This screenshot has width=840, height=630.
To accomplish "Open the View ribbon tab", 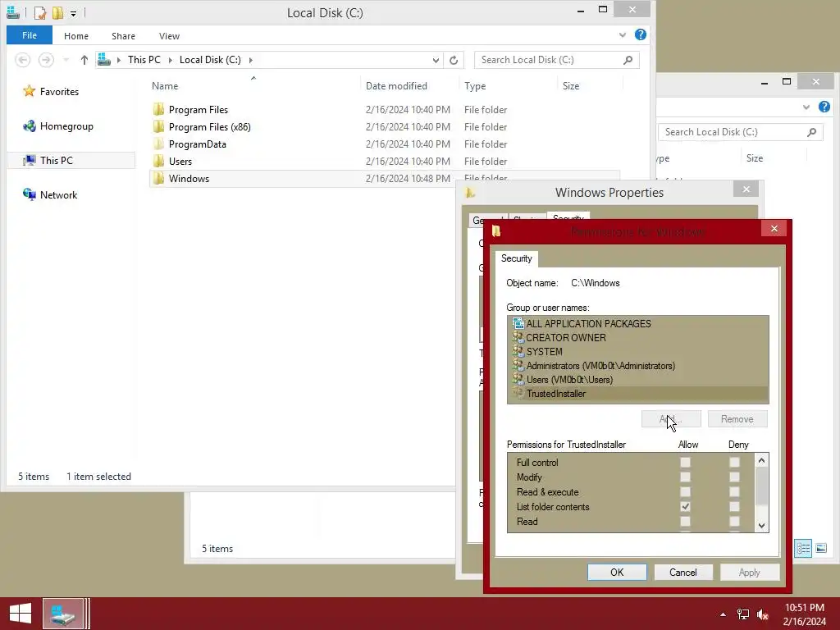I will 169,36.
